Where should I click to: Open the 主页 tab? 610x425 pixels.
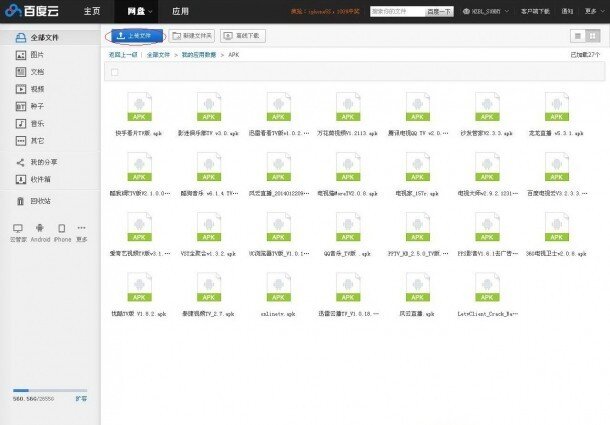pos(92,11)
